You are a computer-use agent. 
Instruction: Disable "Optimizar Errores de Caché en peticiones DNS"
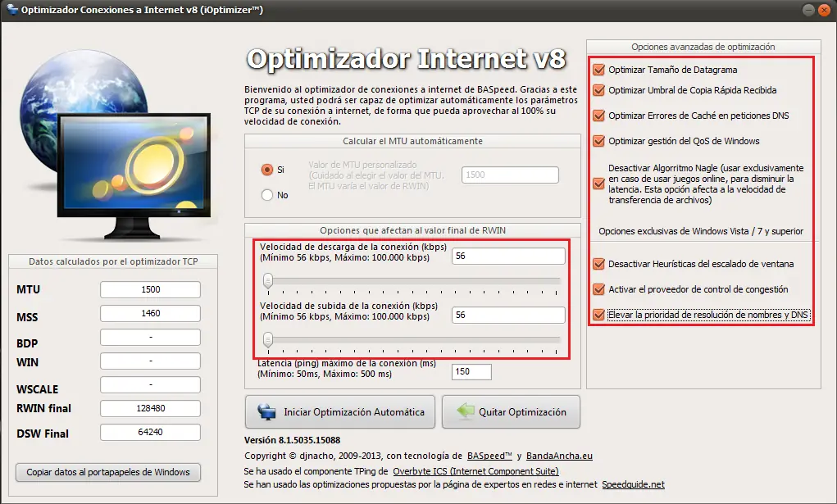tap(598, 115)
